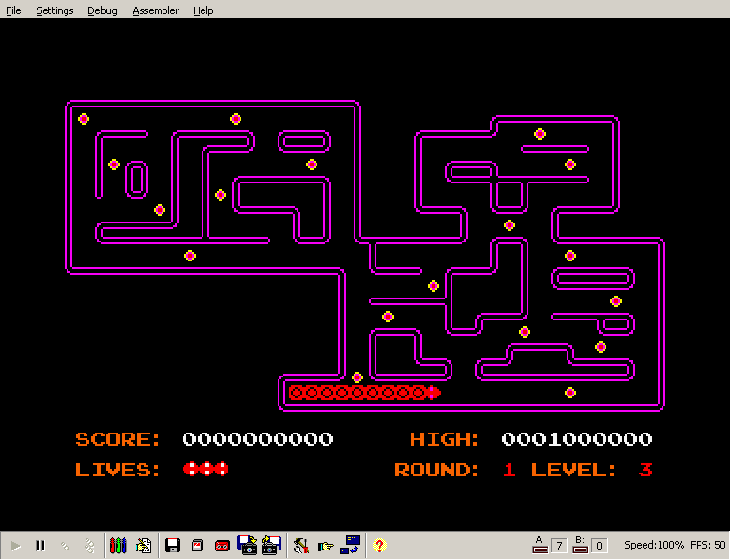Click the step over debugger icon
The image size is (730, 560).
(89, 546)
